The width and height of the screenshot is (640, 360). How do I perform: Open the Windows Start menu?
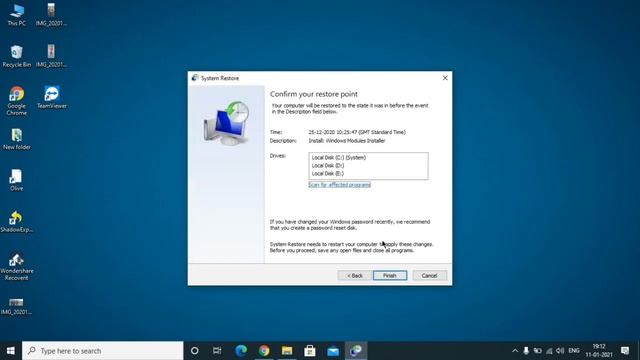(11, 351)
